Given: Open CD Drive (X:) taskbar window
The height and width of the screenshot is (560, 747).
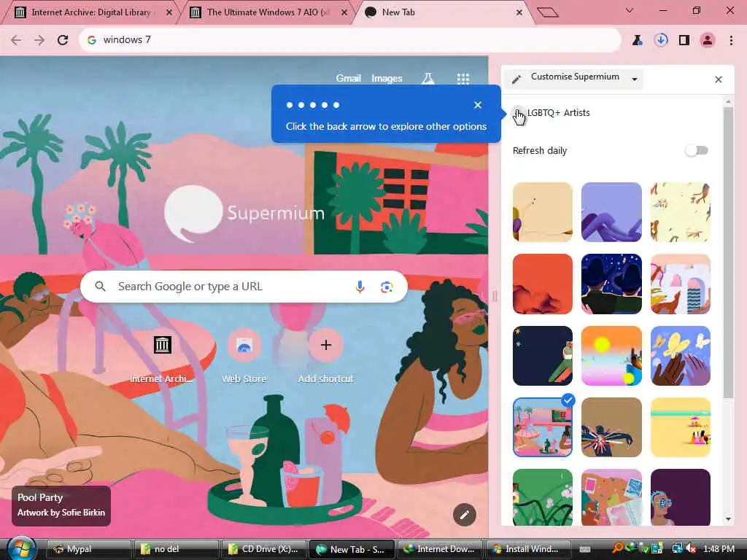Looking at the screenshot, I should [263, 549].
